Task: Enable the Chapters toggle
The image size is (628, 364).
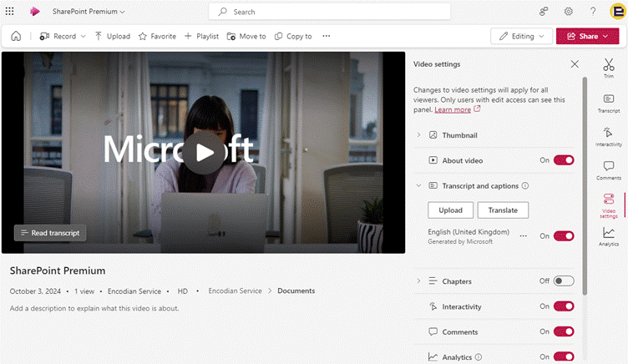Action: [564, 281]
